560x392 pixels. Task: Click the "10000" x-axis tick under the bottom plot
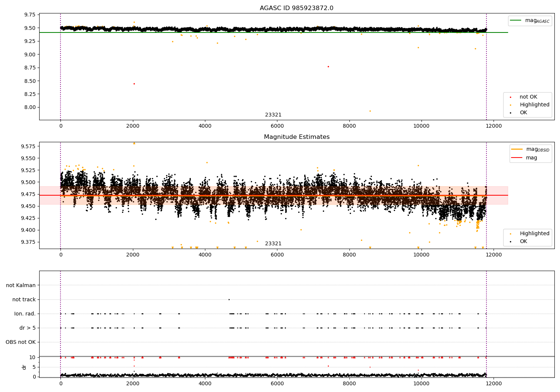pos(421,383)
